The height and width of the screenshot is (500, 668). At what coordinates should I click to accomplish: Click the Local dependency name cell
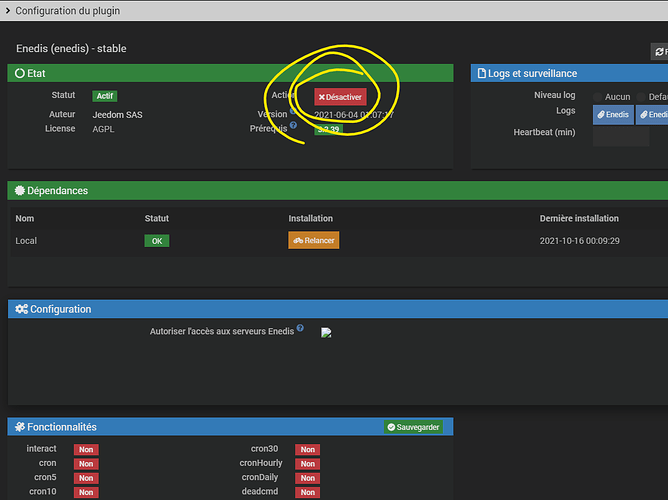26,241
